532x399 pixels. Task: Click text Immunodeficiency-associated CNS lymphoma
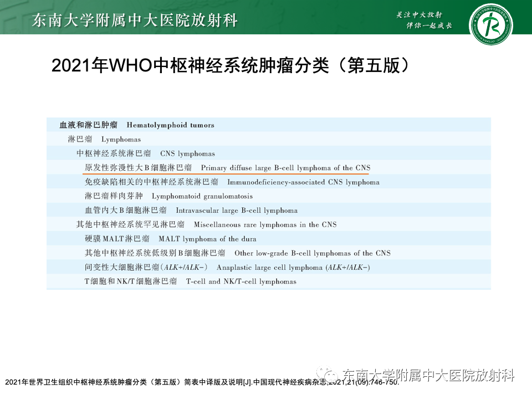click(x=303, y=182)
